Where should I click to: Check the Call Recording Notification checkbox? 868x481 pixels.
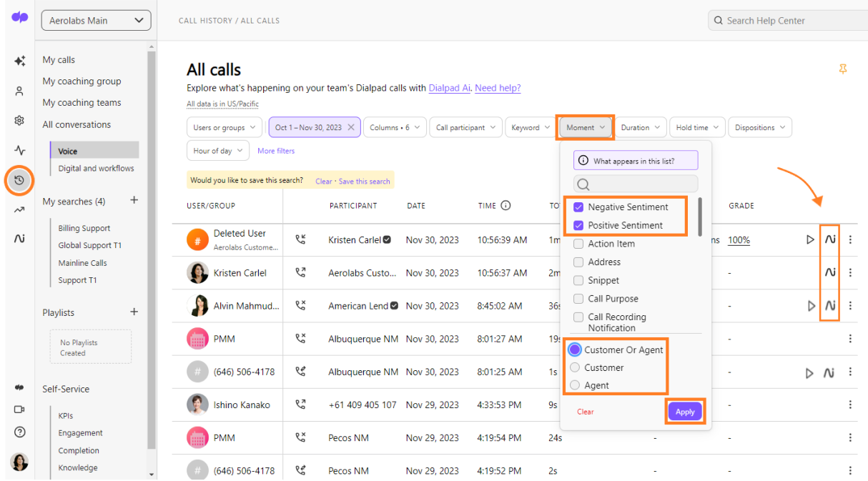coord(578,317)
